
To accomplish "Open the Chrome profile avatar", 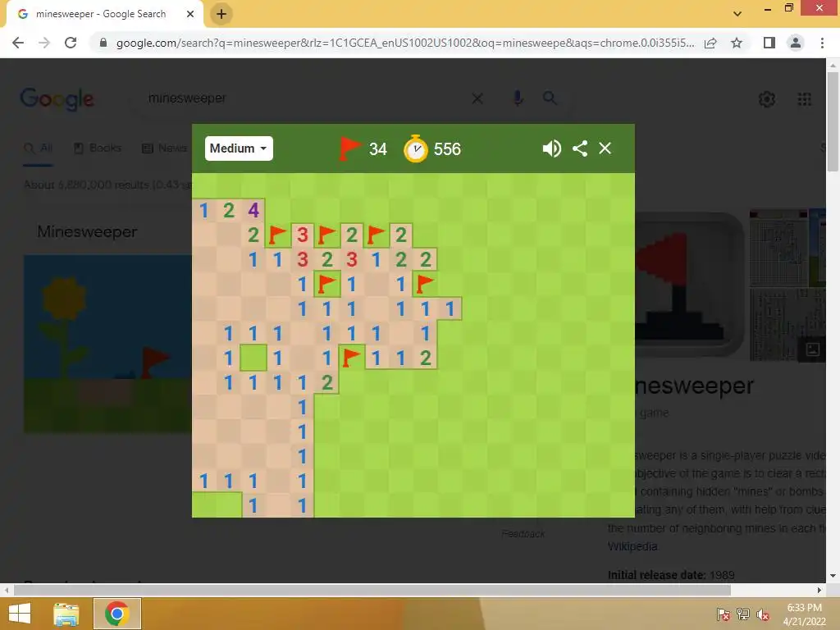I will click(x=796, y=43).
